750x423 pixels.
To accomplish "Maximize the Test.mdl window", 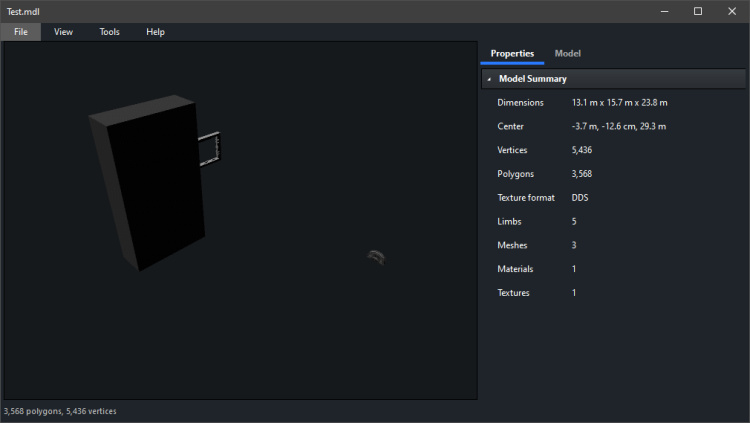I will [x=698, y=11].
